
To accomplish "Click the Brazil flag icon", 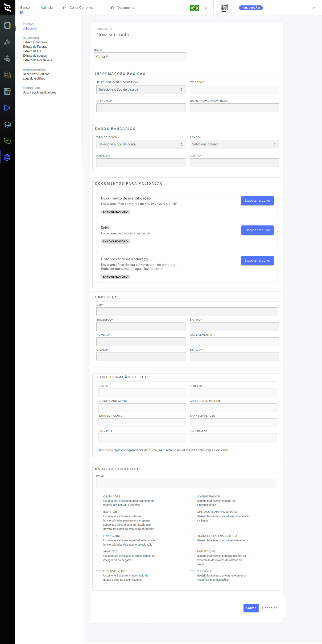I will 194,8.
